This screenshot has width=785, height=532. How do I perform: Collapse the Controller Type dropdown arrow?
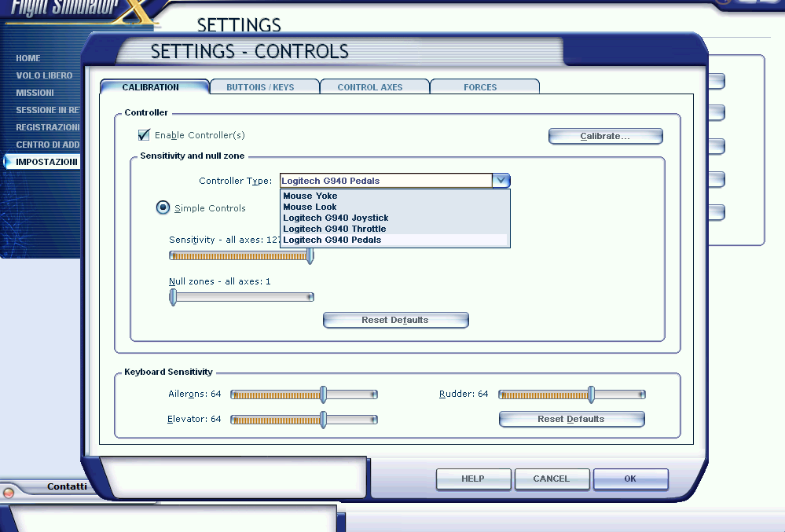click(501, 180)
